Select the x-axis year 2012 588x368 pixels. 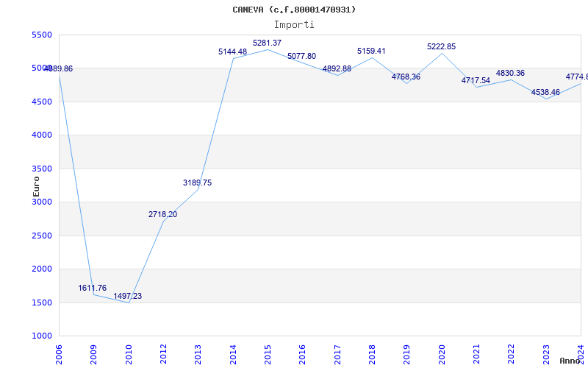point(163,355)
